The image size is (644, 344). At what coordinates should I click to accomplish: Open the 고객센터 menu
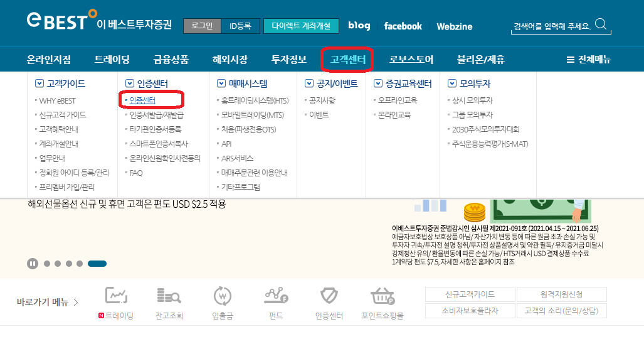pyautogui.click(x=348, y=60)
